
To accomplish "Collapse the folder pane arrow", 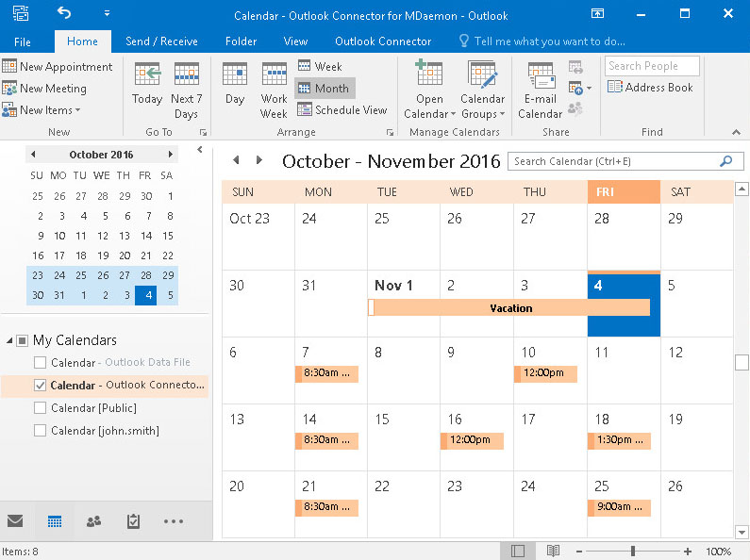I will [x=200, y=150].
